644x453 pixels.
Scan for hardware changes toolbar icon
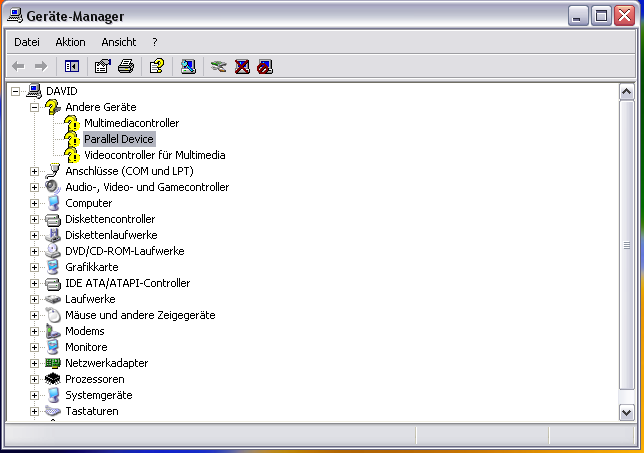(187, 67)
